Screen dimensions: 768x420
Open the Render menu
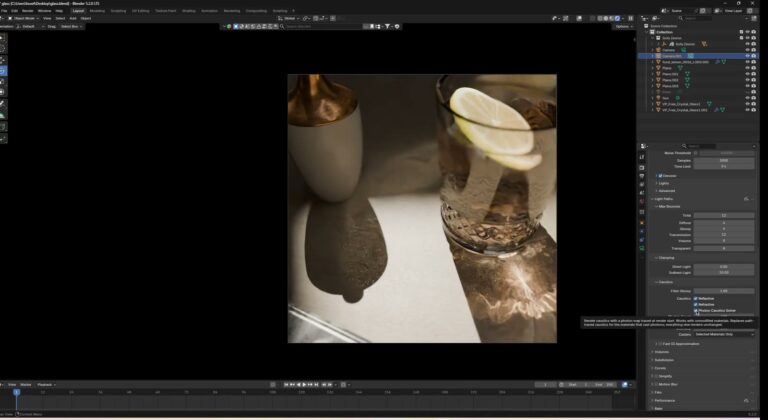tap(28, 11)
